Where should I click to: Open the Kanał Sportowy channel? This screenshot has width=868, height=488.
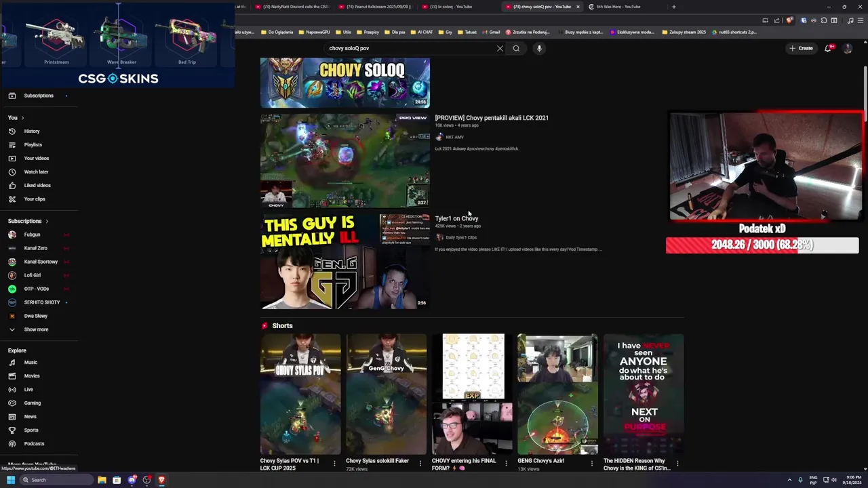pyautogui.click(x=41, y=262)
